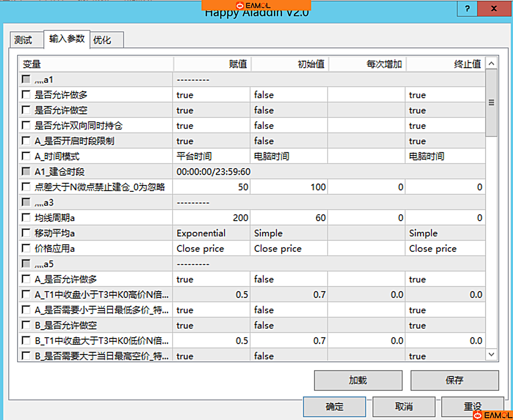
Task: Select the ,,,,a5 separator row
Action: coord(252,264)
